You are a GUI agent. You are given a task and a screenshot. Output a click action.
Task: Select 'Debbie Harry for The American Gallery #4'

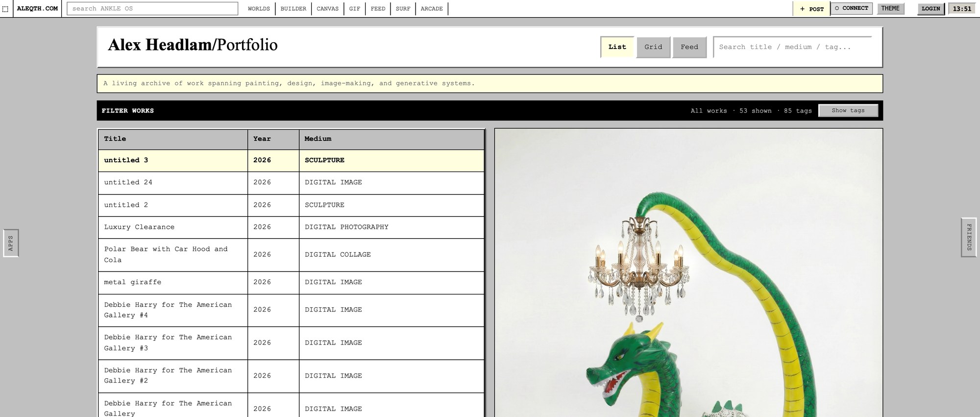point(291,310)
